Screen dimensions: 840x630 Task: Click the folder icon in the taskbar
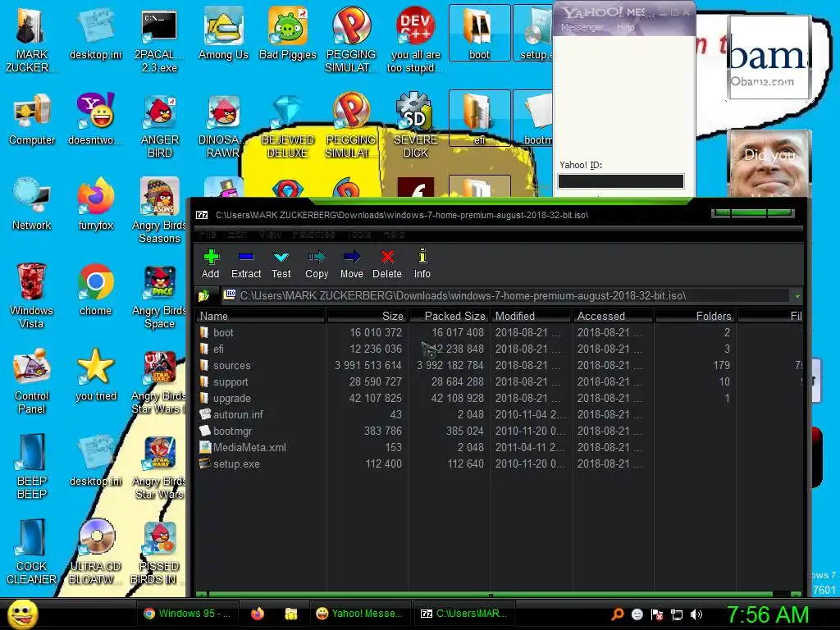(x=291, y=614)
